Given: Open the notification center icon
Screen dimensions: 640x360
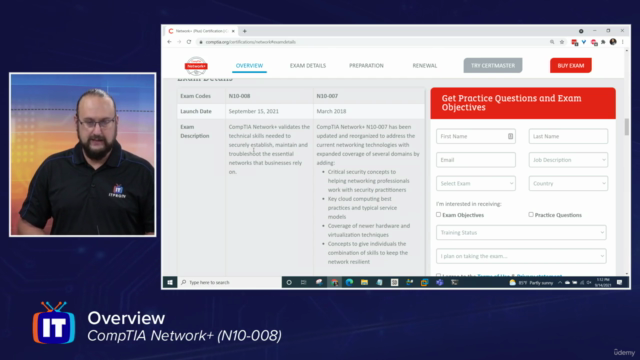Looking at the screenshot, I should [620, 282].
